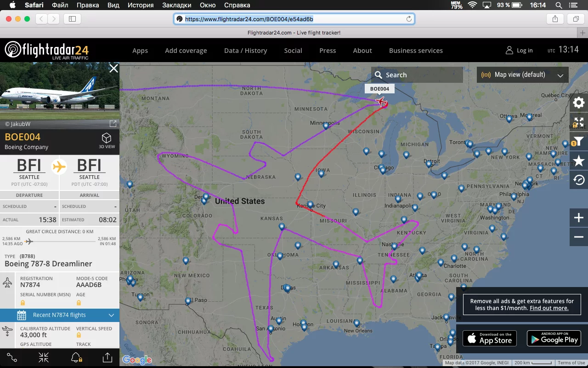Click the center-on-aircraft icon in bottom bar
The height and width of the screenshot is (368, 588).
coord(44,357)
